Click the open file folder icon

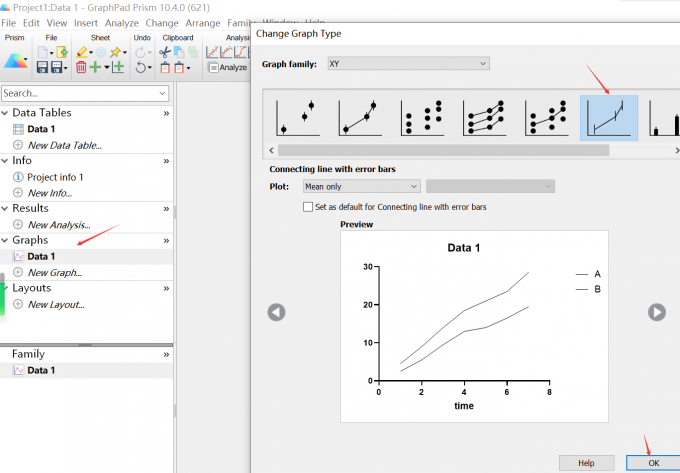coord(62,52)
